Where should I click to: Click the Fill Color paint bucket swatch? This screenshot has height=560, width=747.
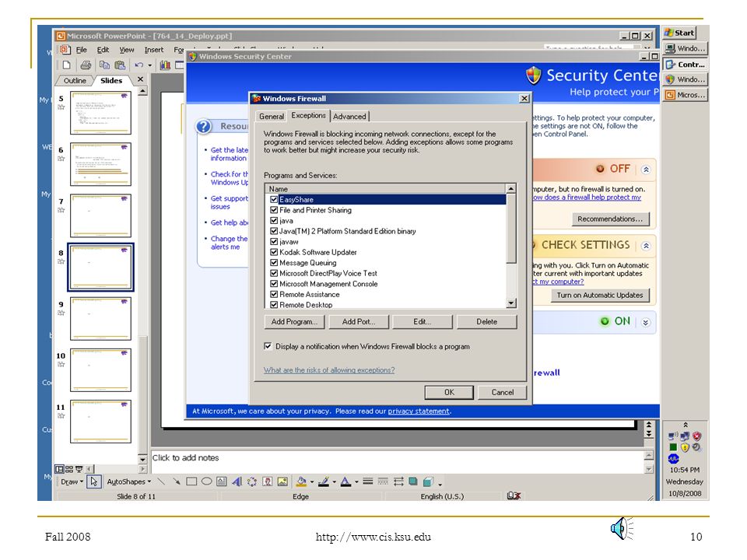tap(301, 481)
